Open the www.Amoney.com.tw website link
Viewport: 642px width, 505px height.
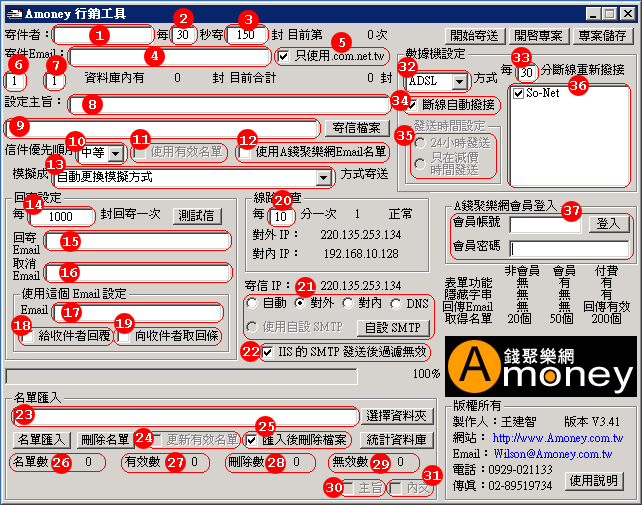546,438
